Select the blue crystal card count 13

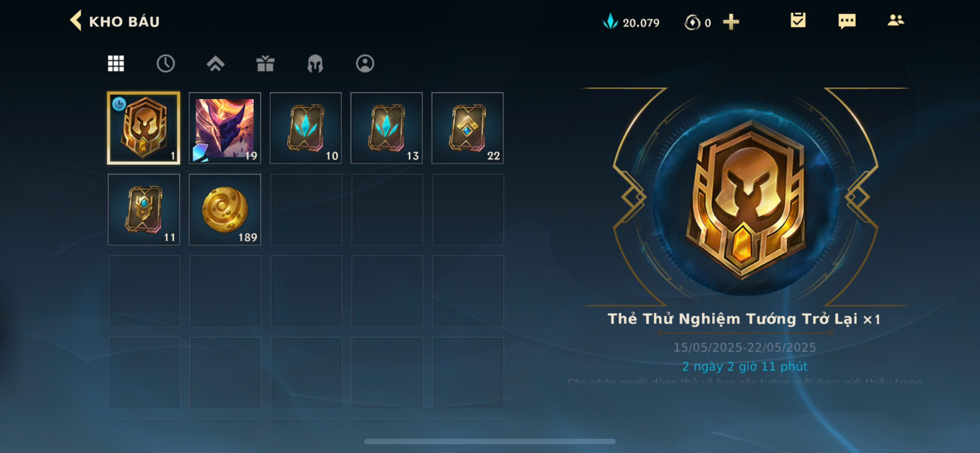click(386, 128)
